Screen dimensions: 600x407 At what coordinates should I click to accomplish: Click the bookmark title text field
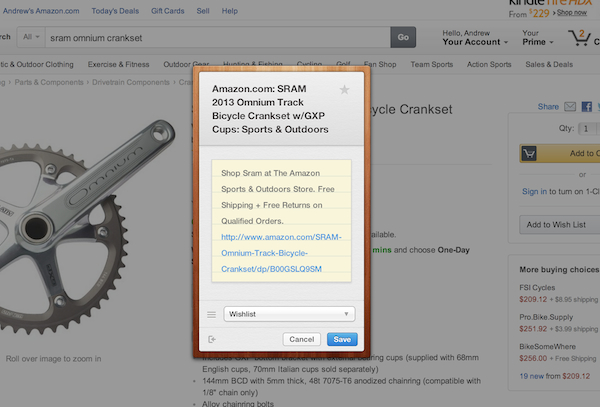(x=270, y=109)
